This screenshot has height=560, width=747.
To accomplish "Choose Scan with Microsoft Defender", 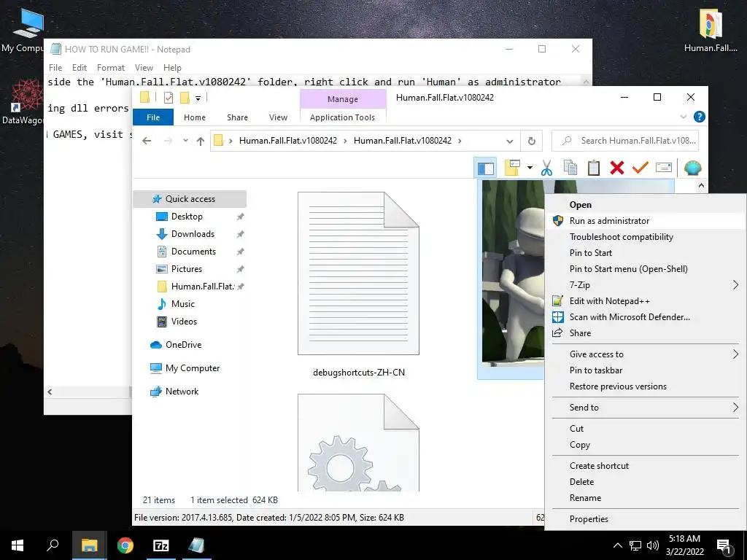I will click(x=630, y=317).
